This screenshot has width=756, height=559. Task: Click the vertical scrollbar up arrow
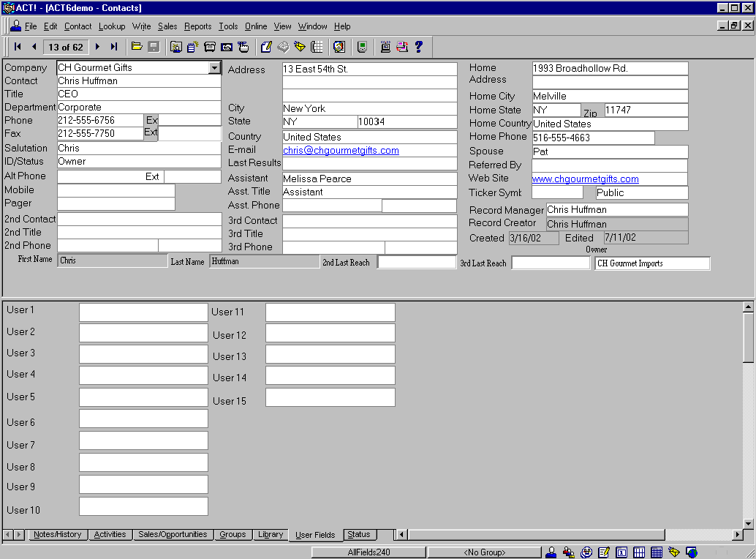click(748, 307)
